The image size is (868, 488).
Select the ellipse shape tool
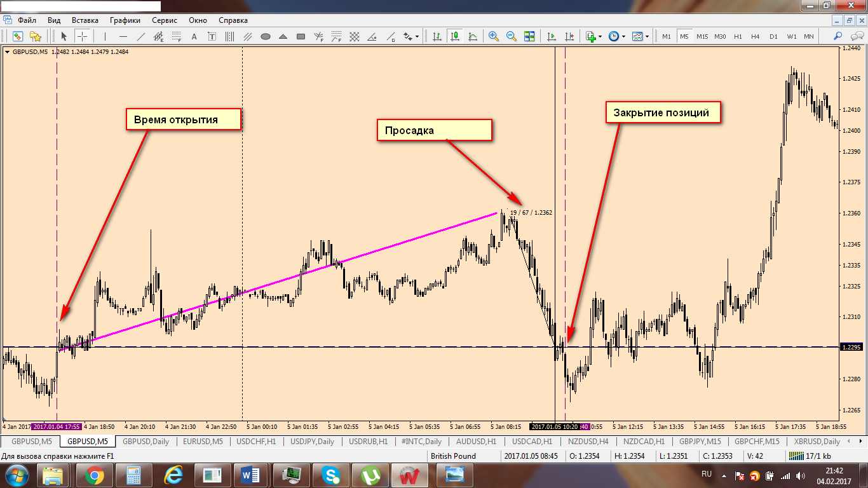pyautogui.click(x=266, y=36)
